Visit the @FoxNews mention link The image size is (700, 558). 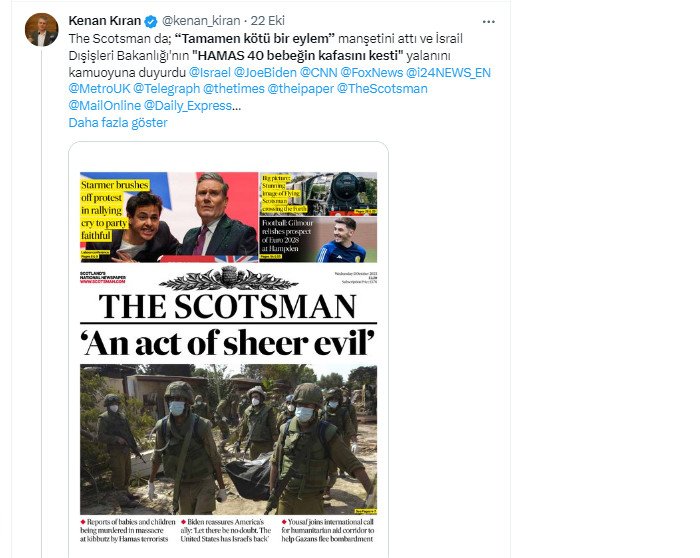pyautogui.click(x=371, y=73)
